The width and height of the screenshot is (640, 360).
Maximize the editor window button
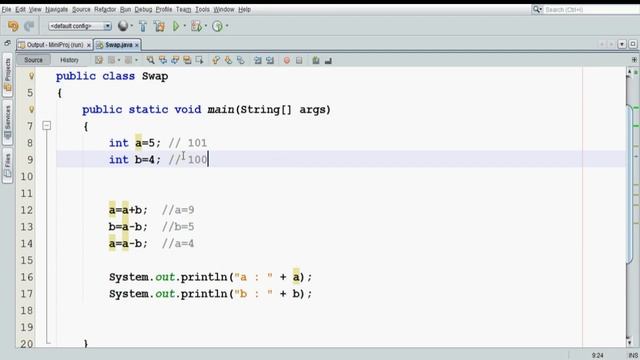tap(633, 44)
